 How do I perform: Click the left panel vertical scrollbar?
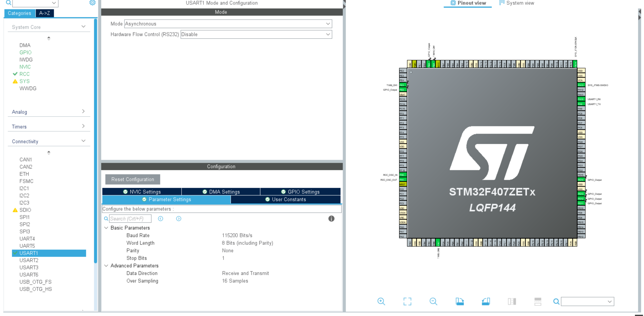(96, 141)
